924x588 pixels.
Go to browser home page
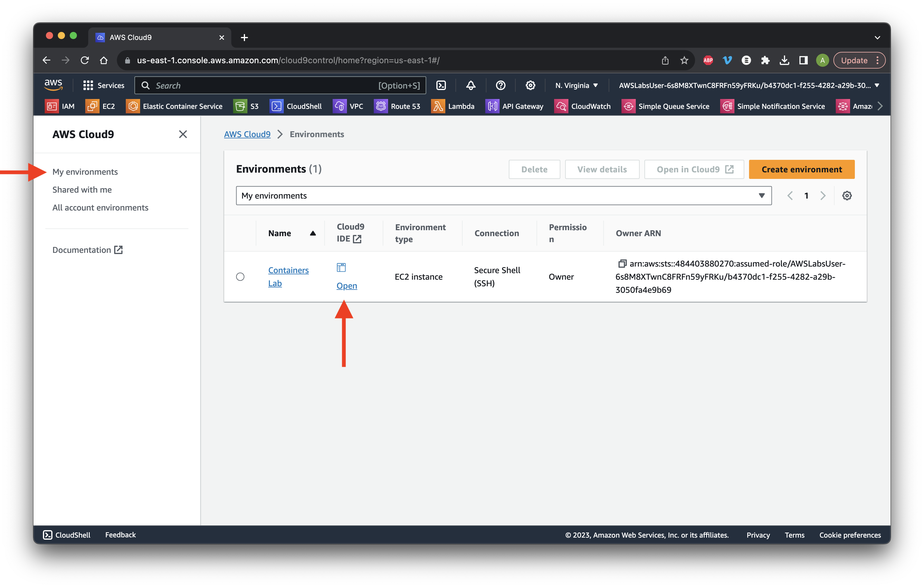[x=104, y=60]
